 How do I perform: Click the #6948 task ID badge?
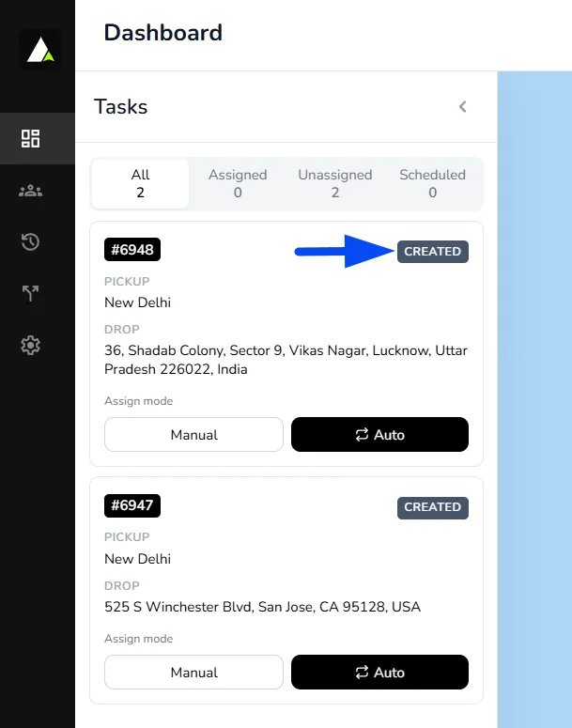pyautogui.click(x=132, y=250)
